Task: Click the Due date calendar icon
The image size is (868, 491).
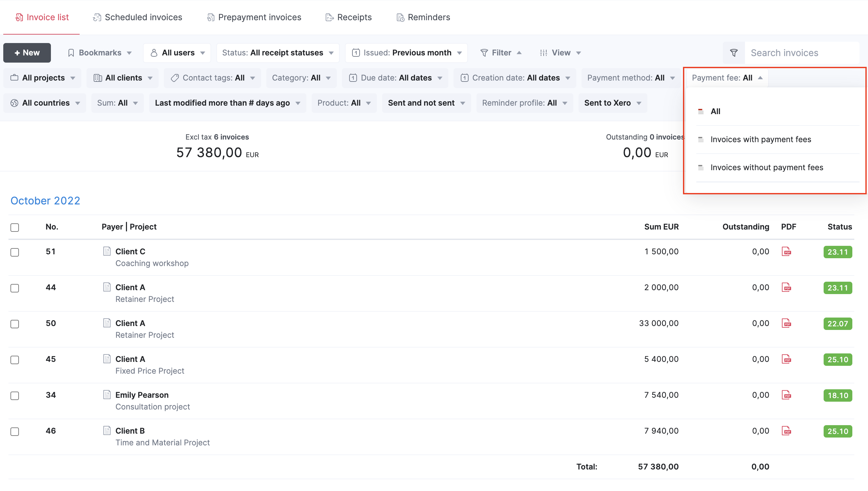Action: pyautogui.click(x=353, y=78)
